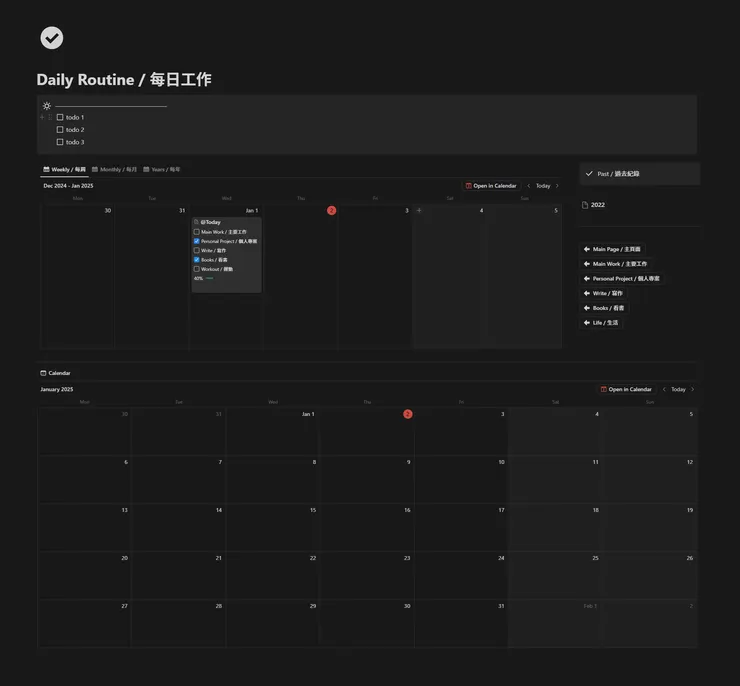
Task: Click the 40% progress bar on the @Today card
Action: 210,278
